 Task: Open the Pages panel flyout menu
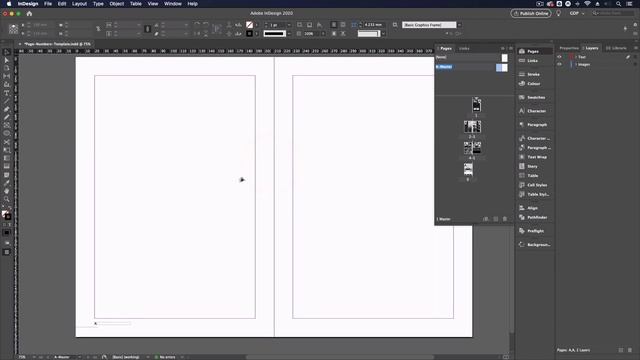point(511,49)
